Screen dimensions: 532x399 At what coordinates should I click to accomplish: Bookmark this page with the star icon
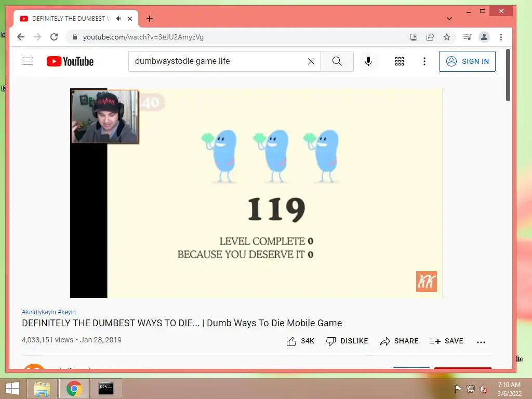pos(446,37)
